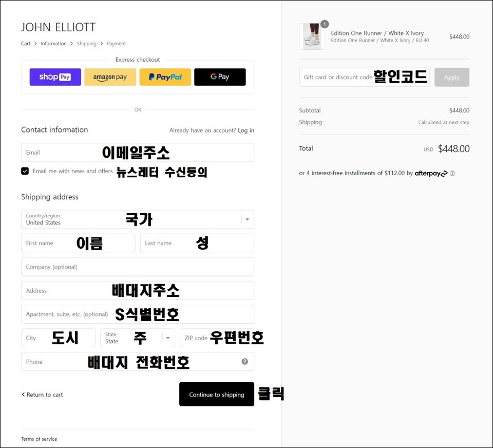Open the phone field help question-mark icon
493x448 pixels.
244,362
